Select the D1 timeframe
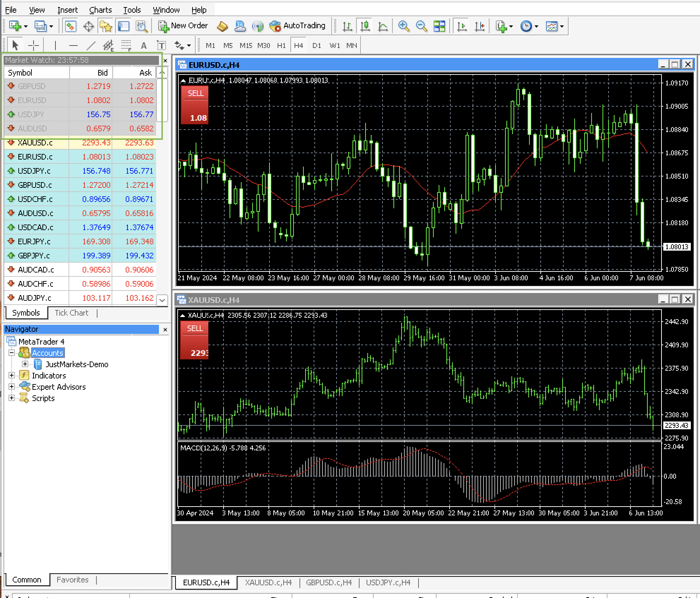Screen dimensions: 700x598 coord(316,46)
